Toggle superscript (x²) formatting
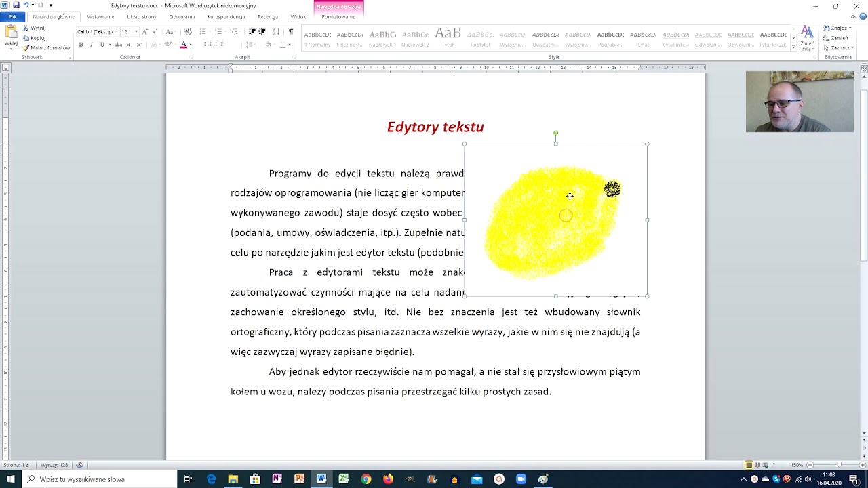Screen dimensions: 868x488 click(x=139, y=45)
